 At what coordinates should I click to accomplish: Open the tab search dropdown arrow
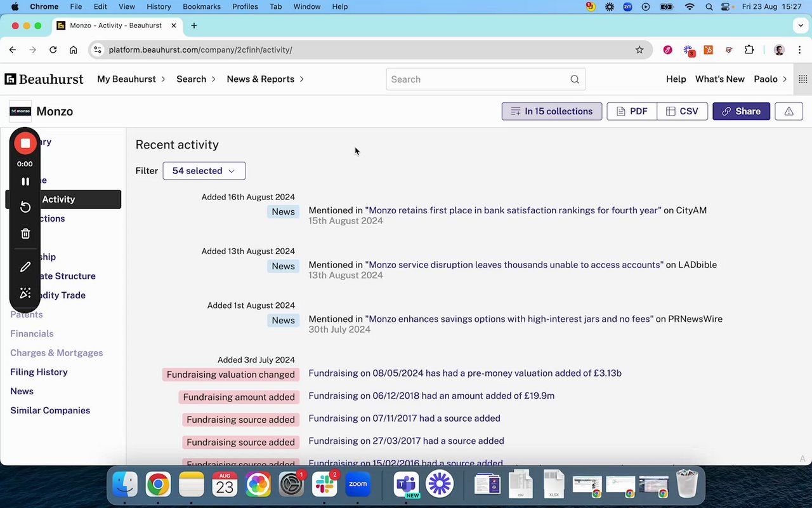click(x=801, y=25)
